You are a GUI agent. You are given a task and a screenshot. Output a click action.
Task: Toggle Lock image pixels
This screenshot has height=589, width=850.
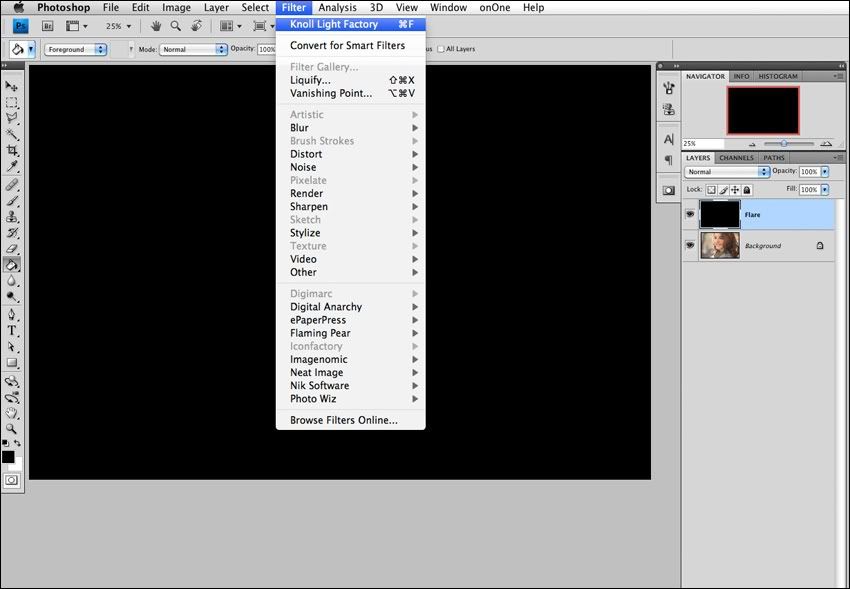723,190
